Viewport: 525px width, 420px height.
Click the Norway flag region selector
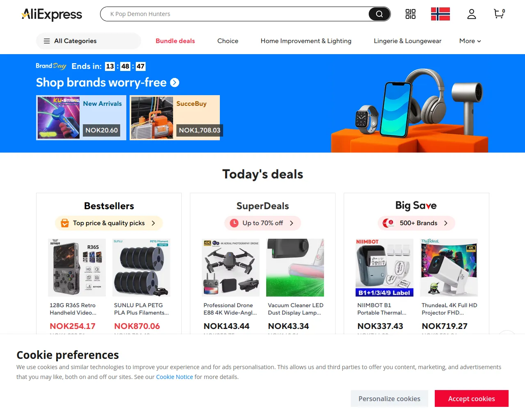[x=441, y=14]
